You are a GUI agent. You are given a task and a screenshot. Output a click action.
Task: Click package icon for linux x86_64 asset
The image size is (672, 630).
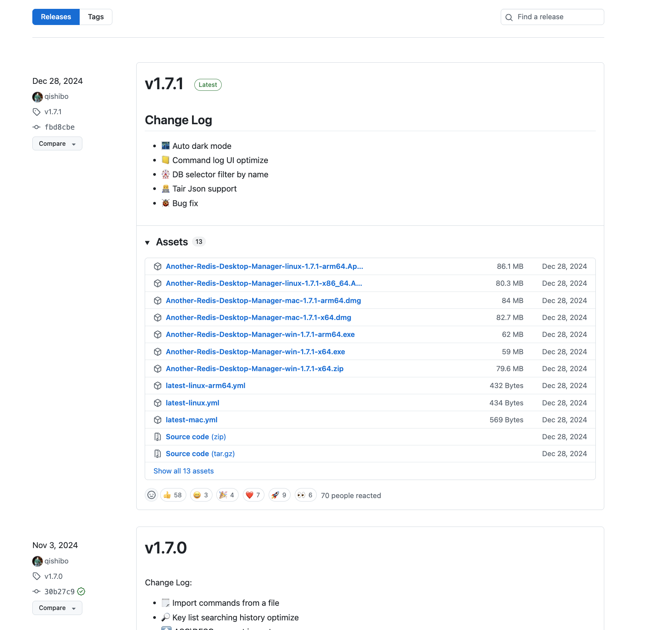(157, 283)
